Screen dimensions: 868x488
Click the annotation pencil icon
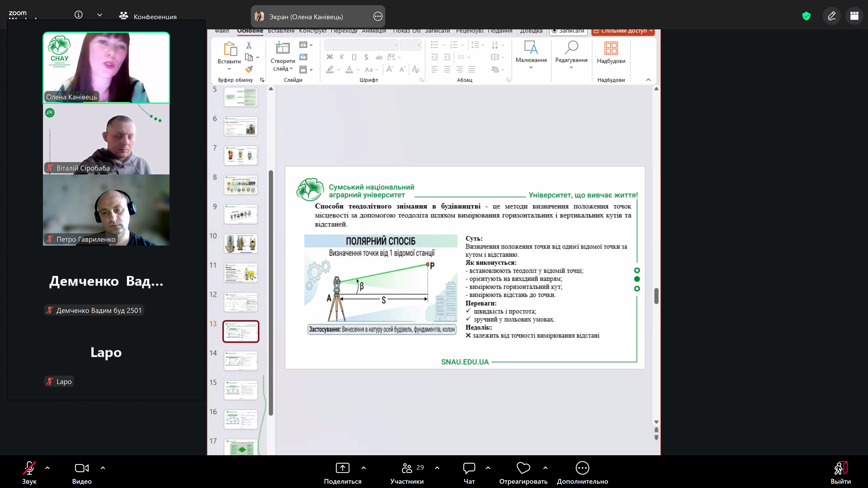(x=832, y=16)
